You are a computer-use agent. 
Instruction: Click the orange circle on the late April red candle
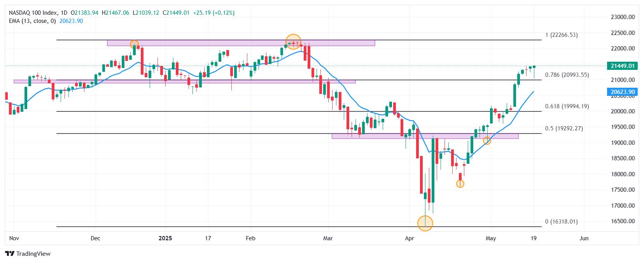pyautogui.click(x=460, y=184)
